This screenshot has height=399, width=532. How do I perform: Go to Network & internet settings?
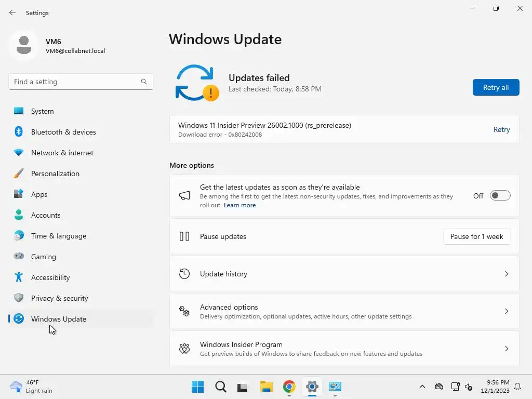coord(81,152)
